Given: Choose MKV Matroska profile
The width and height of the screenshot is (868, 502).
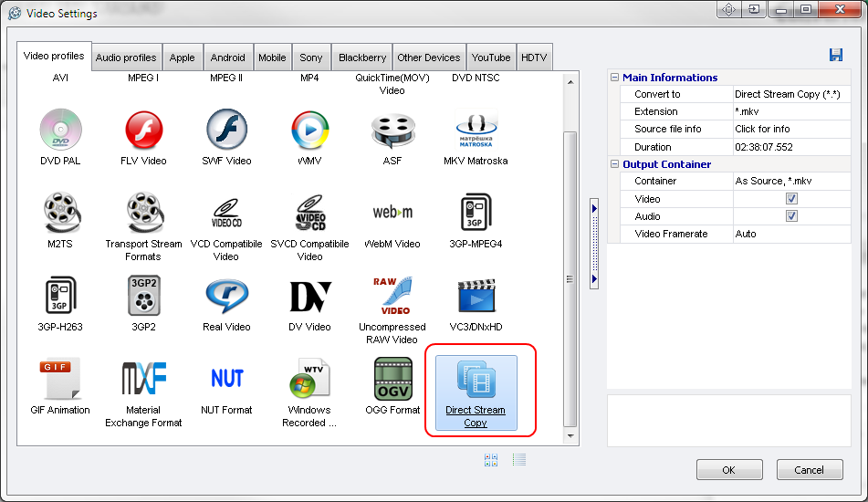Looking at the screenshot, I should pyautogui.click(x=476, y=130).
